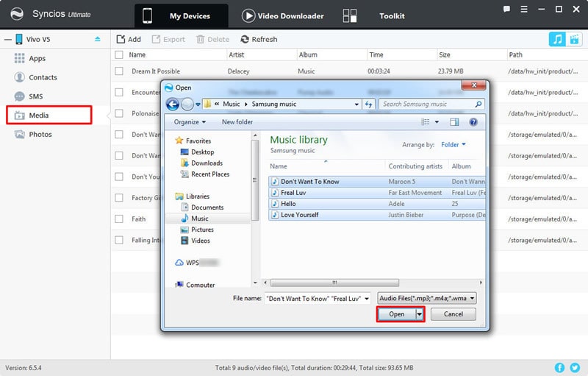
Task: Check the Faith row checkbox
Action: click(x=119, y=219)
